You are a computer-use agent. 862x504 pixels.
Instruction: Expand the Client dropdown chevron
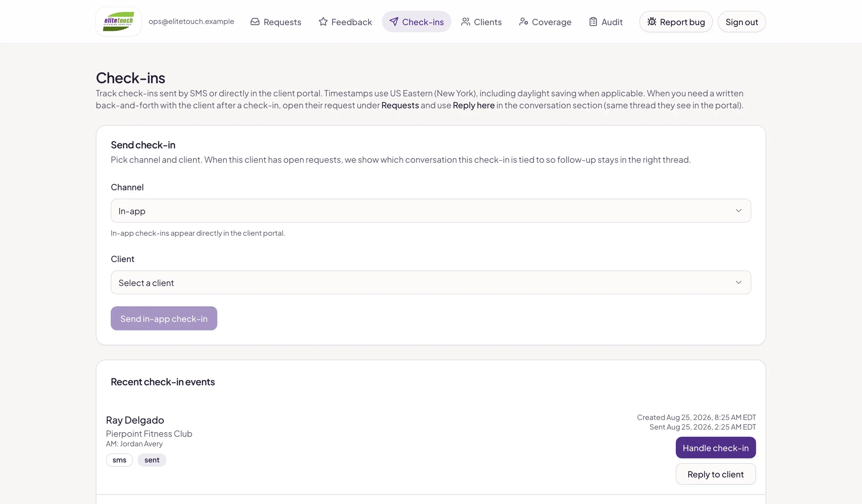(738, 283)
